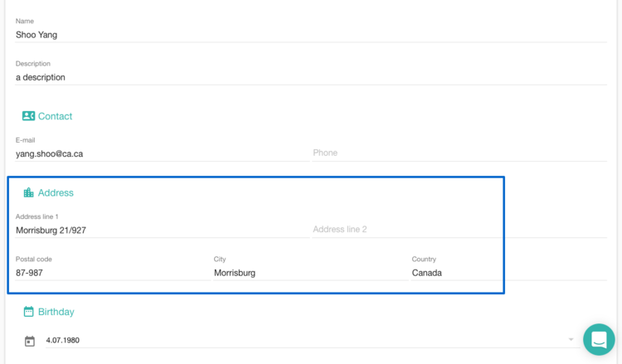
Task: Click the Postal code label
Action: (x=34, y=259)
